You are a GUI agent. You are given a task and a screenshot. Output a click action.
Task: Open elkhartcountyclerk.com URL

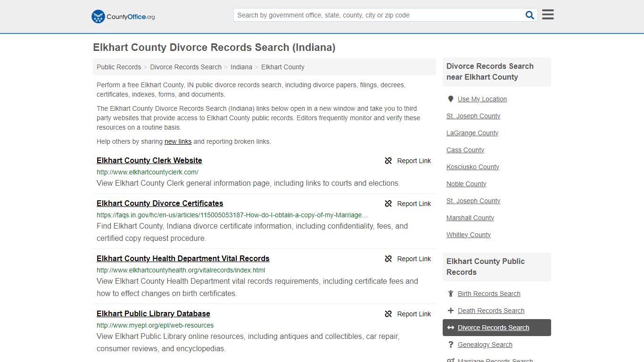tap(148, 172)
